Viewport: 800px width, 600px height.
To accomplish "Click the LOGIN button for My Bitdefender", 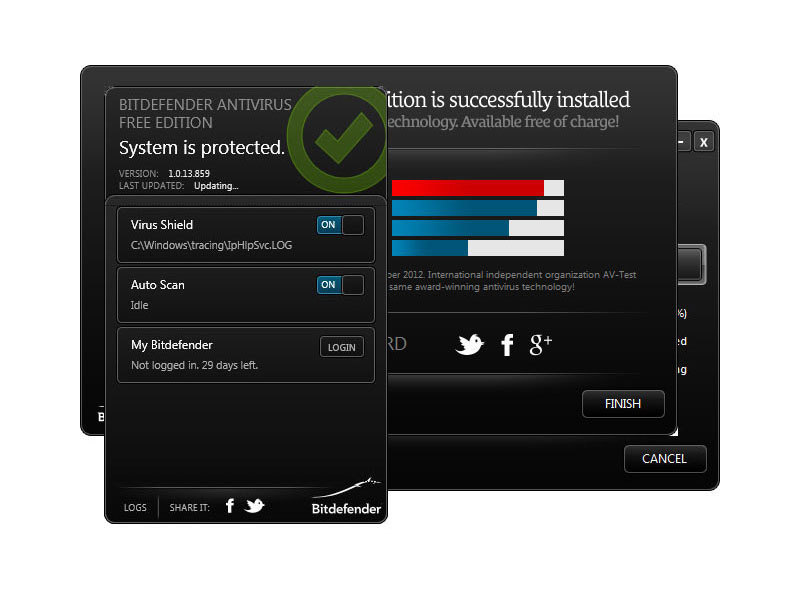I will coord(342,347).
